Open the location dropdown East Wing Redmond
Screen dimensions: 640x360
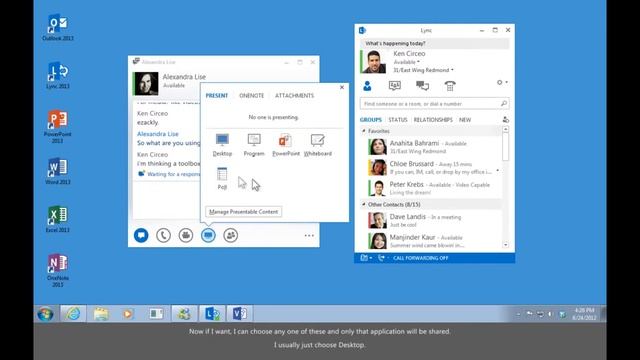pos(423,70)
